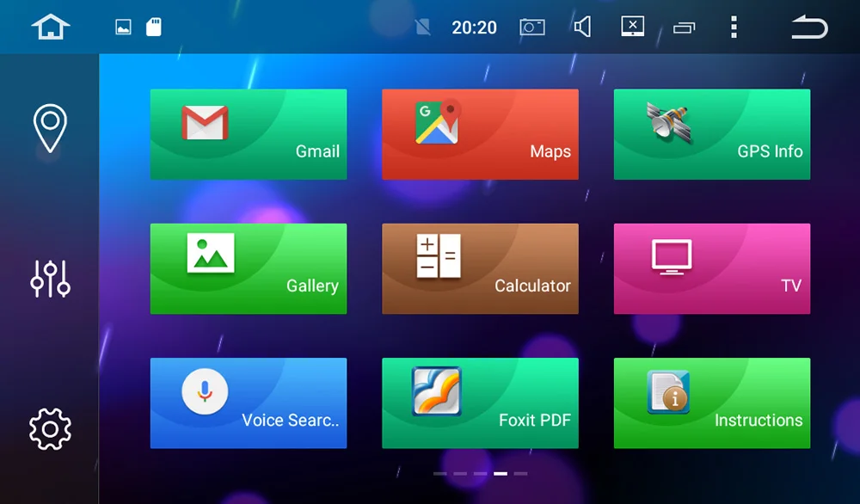Tap the SD card status icon
Image resolution: width=860 pixels, height=504 pixels.
(x=154, y=27)
